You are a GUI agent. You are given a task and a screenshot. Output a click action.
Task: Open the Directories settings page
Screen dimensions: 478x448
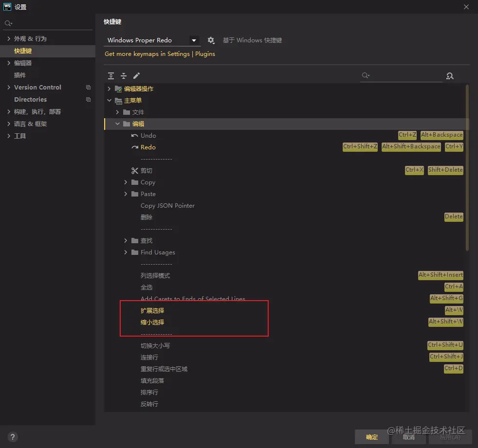pos(48,100)
